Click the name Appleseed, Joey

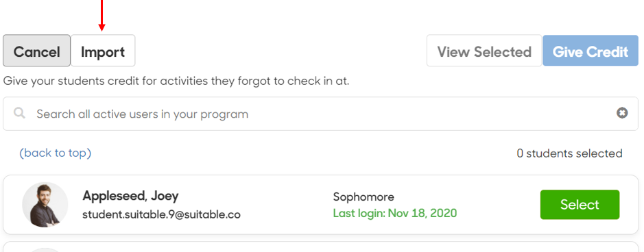point(130,196)
